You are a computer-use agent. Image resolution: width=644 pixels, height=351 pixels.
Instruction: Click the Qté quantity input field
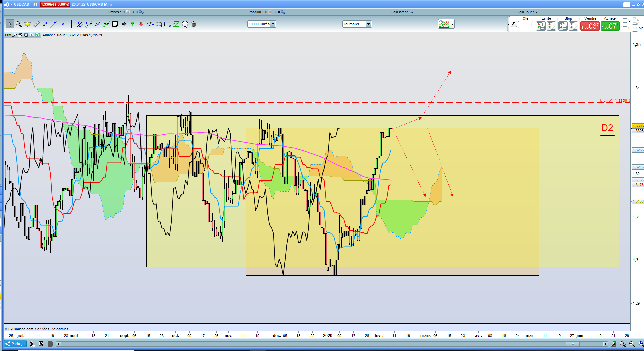point(526,25)
